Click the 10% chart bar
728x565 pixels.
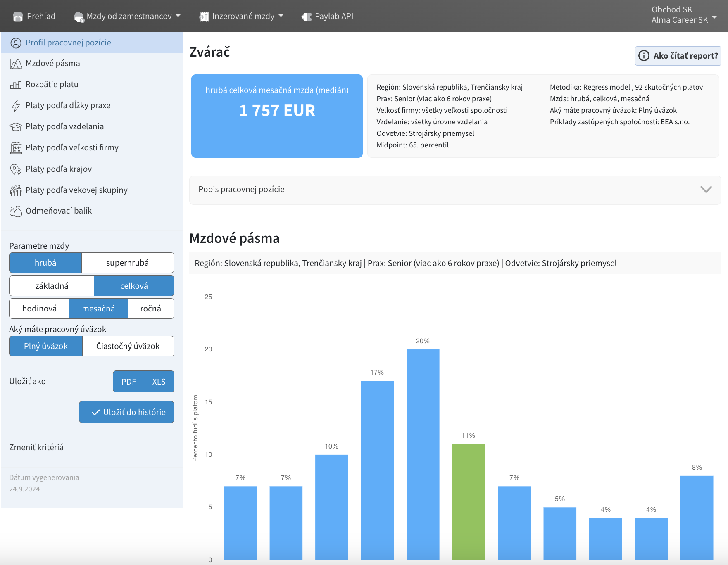[331, 507]
